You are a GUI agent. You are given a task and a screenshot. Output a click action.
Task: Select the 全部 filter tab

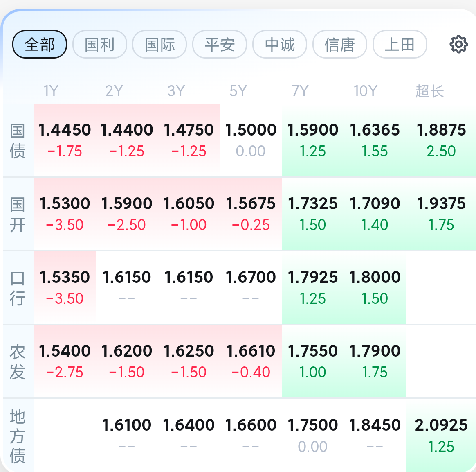tap(40, 44)
